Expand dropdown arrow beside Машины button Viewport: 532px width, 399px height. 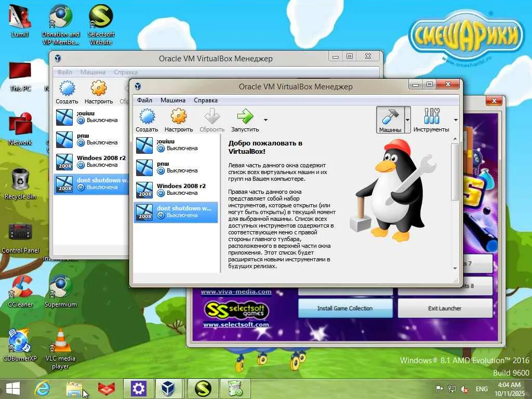click(407, 120)
